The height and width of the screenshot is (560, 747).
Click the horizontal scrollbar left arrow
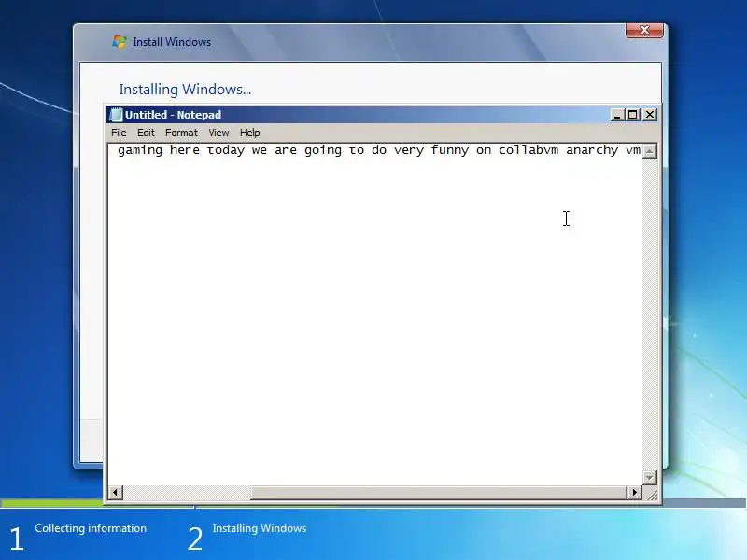click(x=115, y=492)
